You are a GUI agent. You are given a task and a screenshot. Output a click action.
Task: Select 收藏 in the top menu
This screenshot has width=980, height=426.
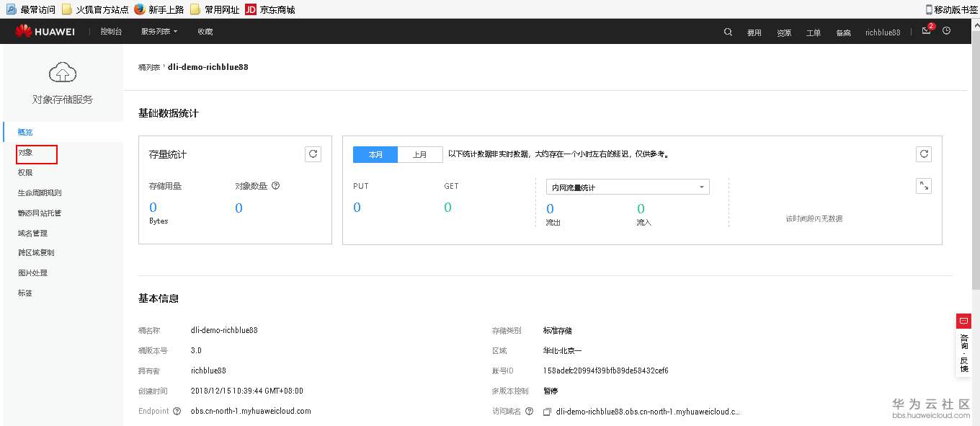204,31
